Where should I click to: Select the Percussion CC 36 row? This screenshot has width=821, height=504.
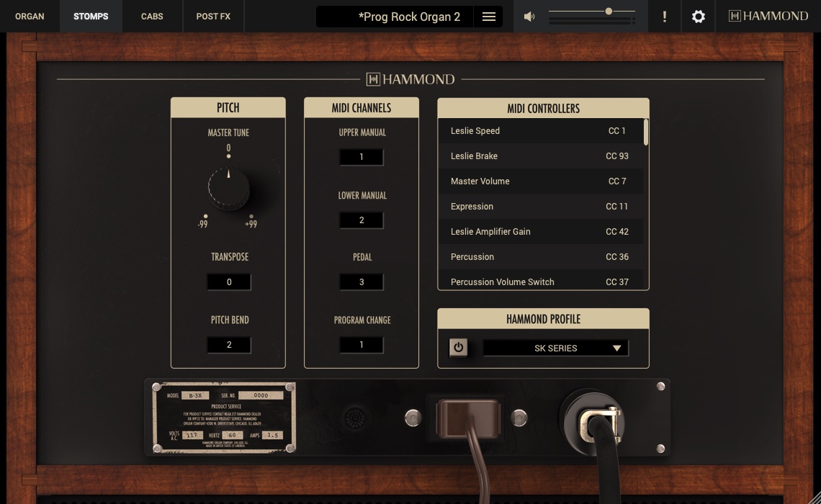pyautogui.click(x=541, y=256)
